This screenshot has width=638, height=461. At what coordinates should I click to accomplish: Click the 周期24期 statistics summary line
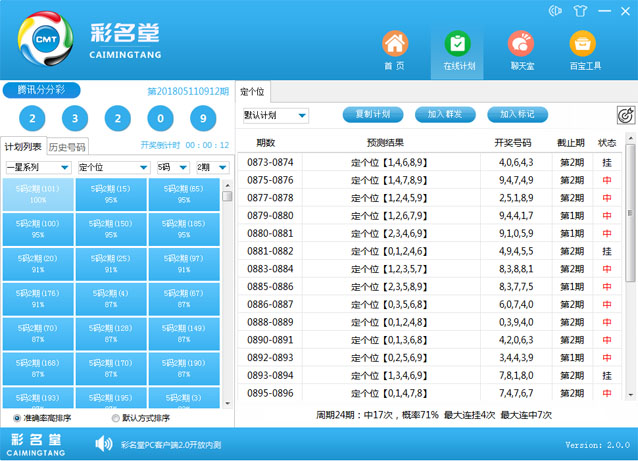point(434,415)
